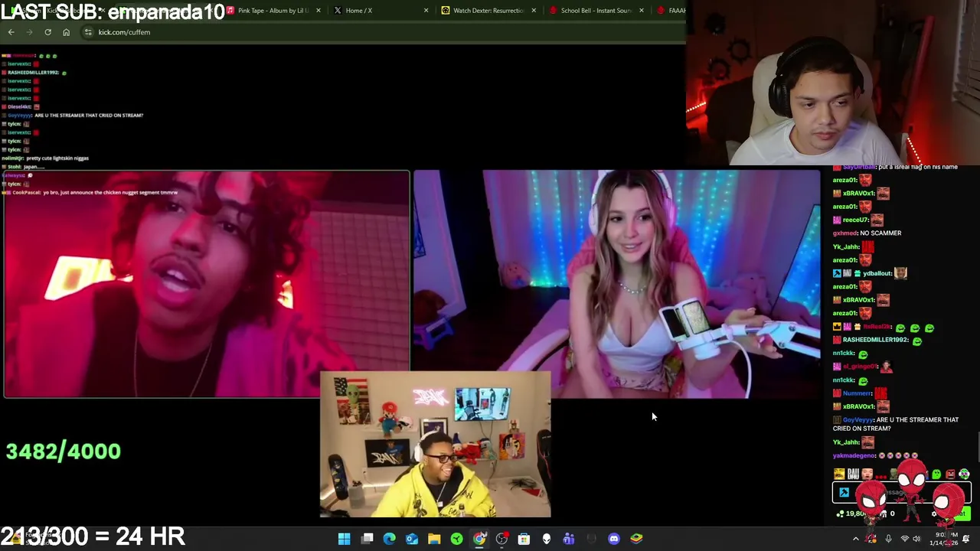Open Outlook from the taskbar
The image size is (980, 551).
coord(412,539)
